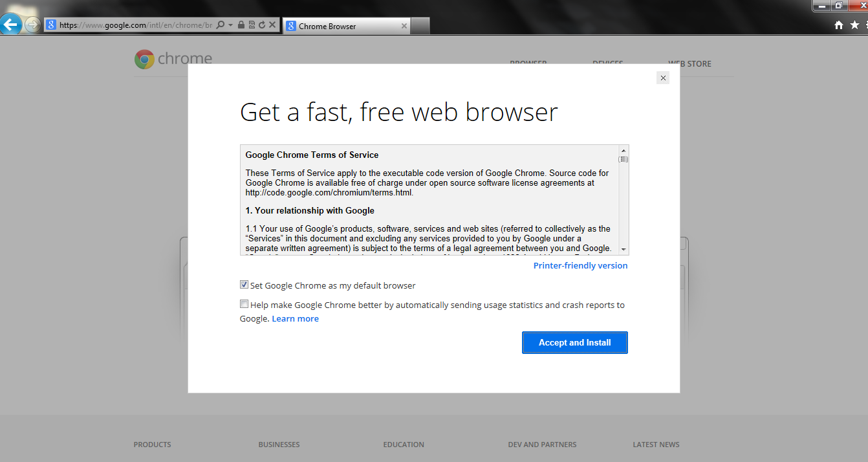Minimize the Internet Explorer window

[x=821, y=5]
